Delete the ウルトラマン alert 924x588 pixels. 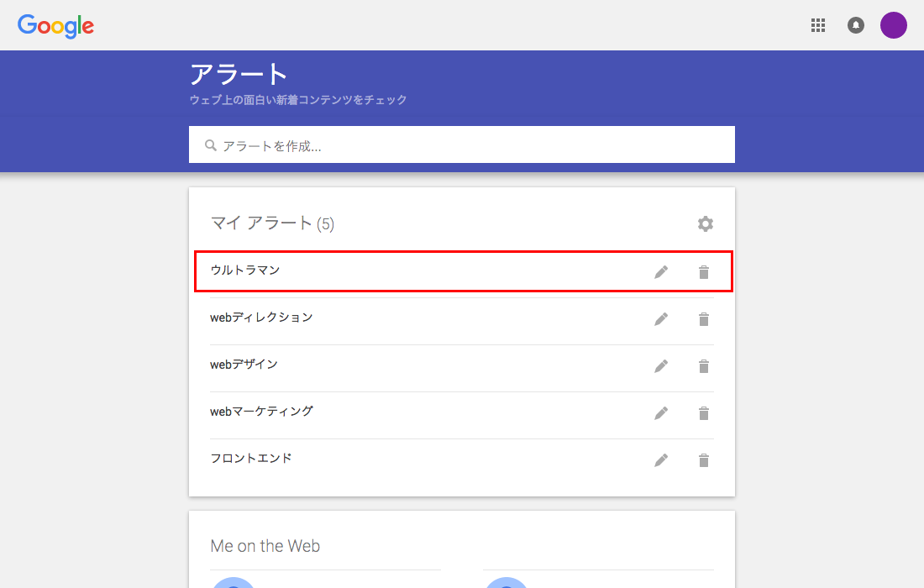click(704, 271)
